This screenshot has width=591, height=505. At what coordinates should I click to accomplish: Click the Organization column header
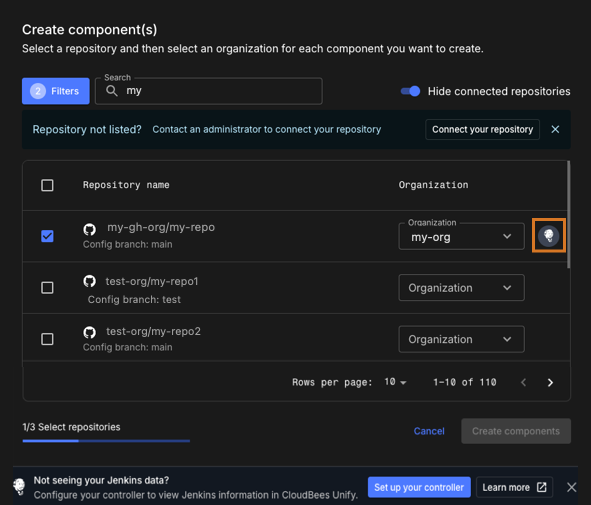click(433, 185)
